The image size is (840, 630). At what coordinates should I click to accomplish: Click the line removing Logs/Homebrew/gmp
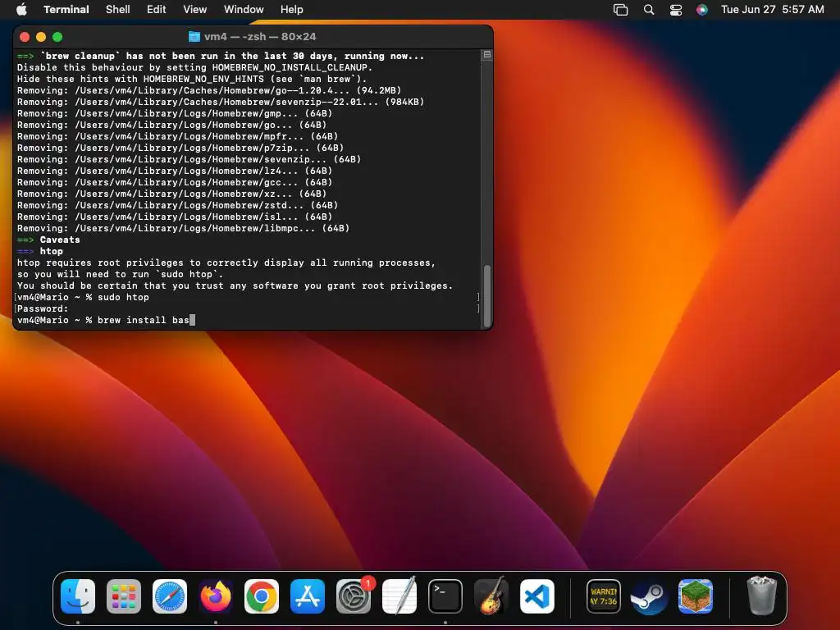(x=175, y=113)
